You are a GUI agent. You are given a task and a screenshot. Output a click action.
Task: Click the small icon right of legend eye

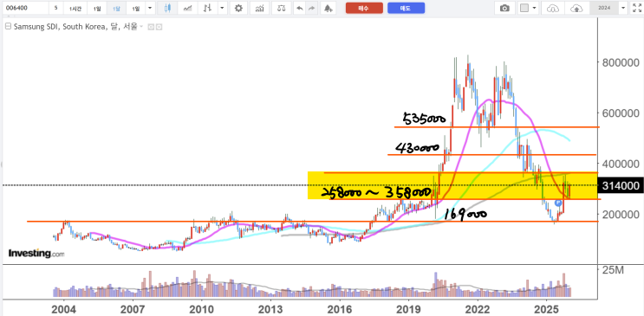(159, 27)
